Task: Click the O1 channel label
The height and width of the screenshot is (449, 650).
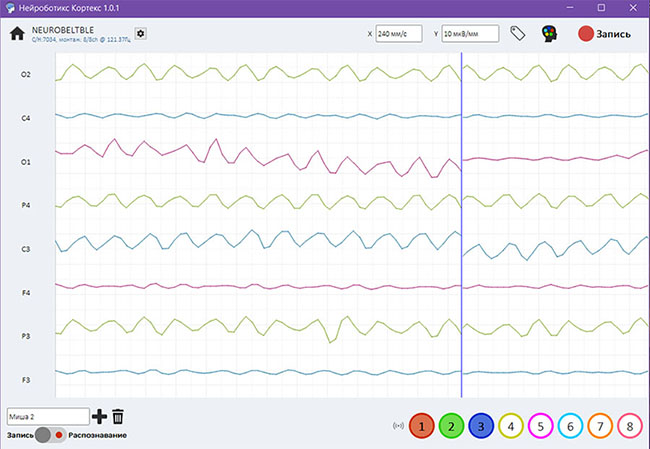Action: click(26, 161)
